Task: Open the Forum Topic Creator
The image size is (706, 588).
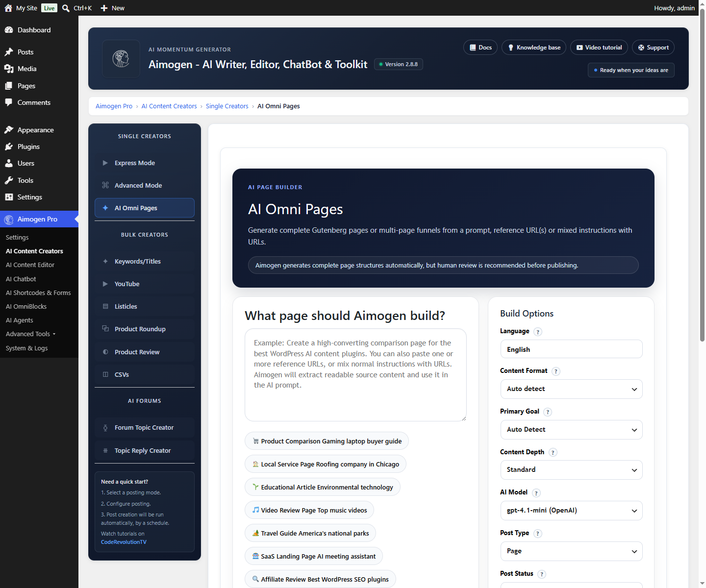Action: (x=145, y=428)
